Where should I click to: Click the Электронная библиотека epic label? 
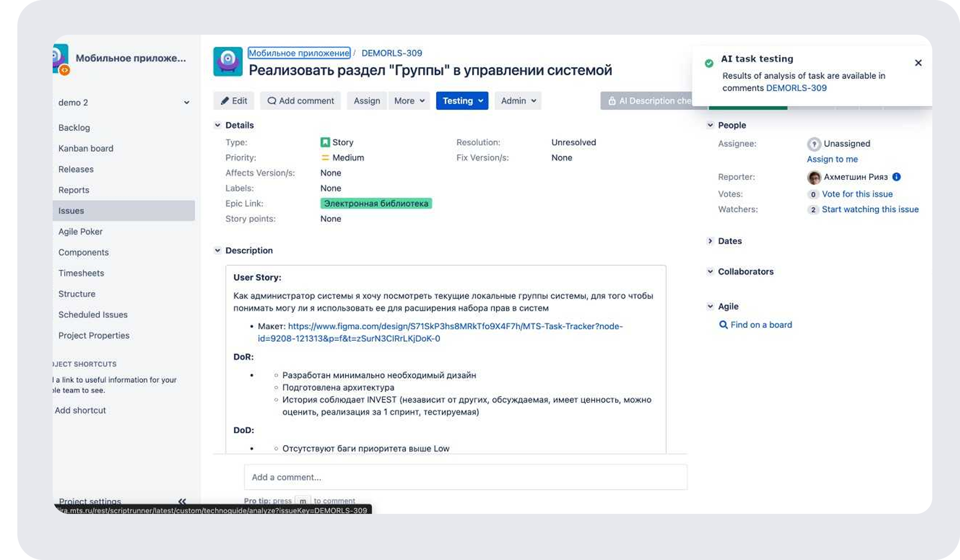pos(376,204)
